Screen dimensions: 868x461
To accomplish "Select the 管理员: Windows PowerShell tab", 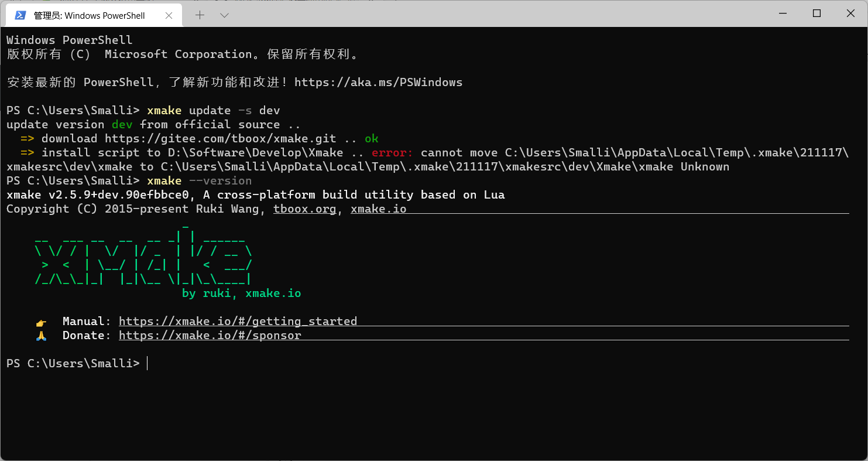I will (92, 15).
